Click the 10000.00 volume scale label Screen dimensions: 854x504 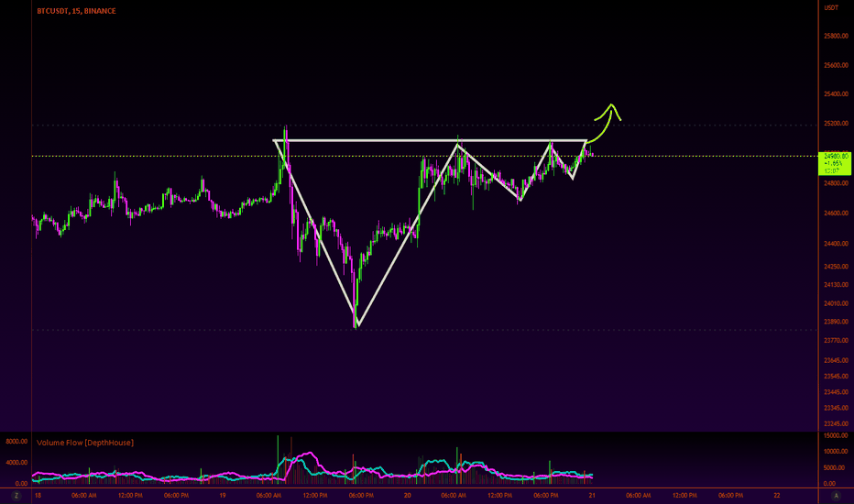coord(836,451)
